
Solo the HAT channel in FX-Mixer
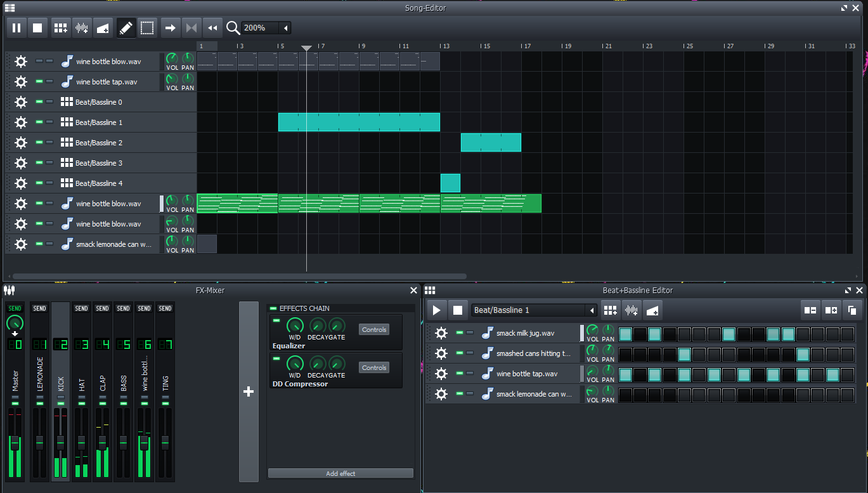point(82,397)
